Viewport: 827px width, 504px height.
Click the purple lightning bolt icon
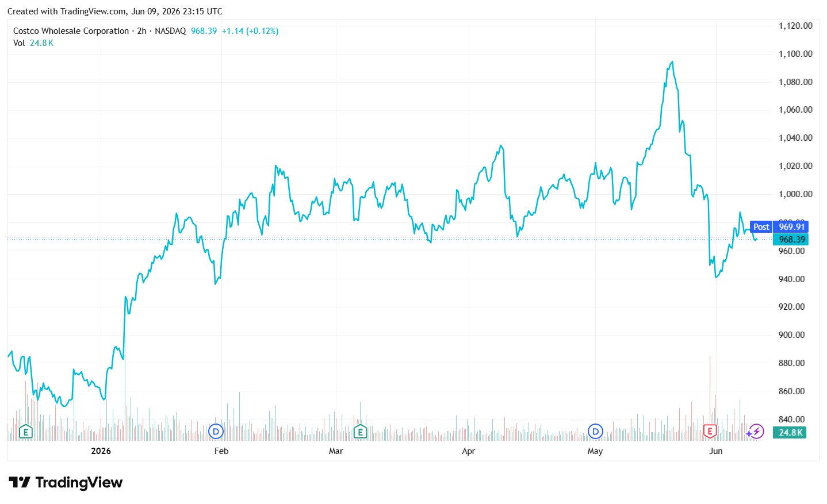coord(756,431)
